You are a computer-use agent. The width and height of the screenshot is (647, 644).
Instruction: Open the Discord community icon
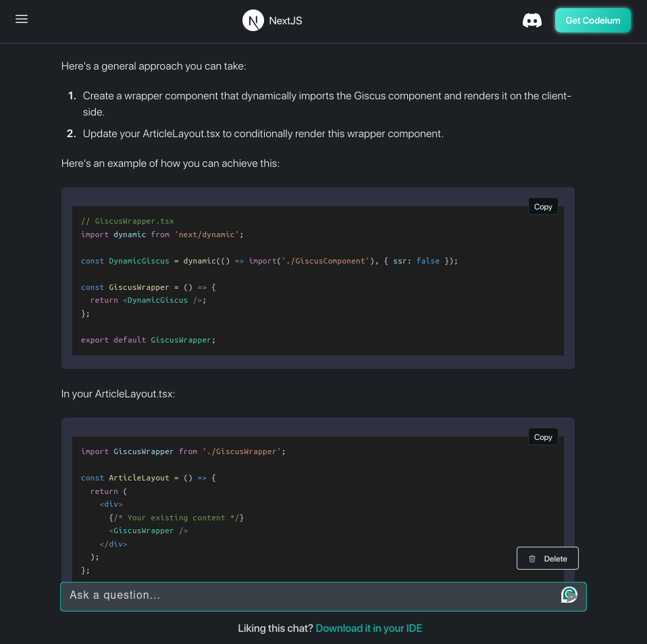532,21
